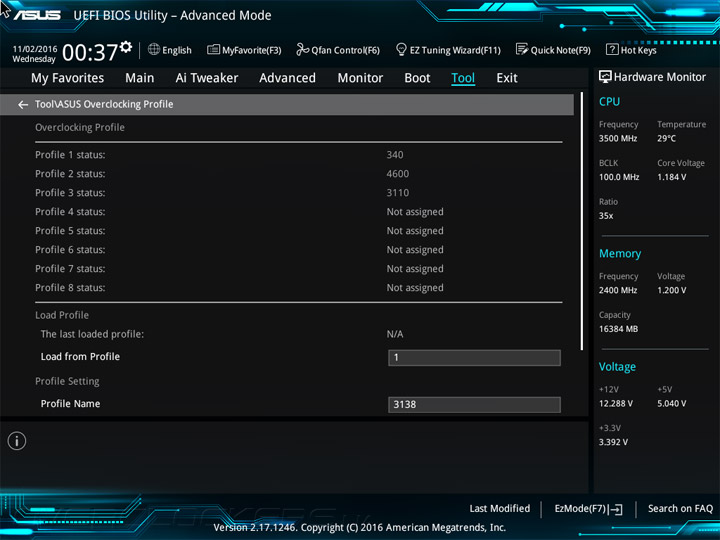
Task: Click the 11/02/2016 Wednesday date
Action: (34, 54)
